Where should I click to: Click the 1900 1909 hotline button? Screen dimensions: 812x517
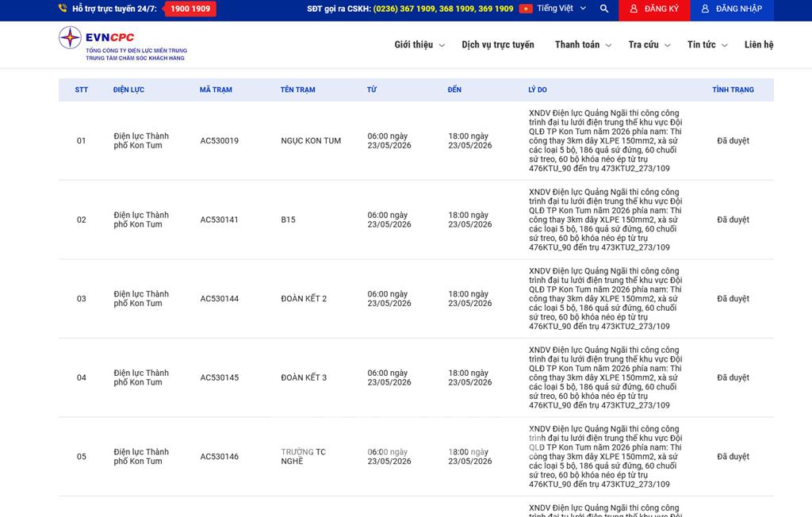[190, 9]
